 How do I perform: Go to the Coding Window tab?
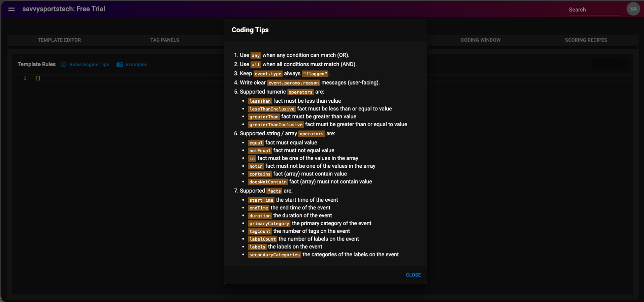coord(480,40)
